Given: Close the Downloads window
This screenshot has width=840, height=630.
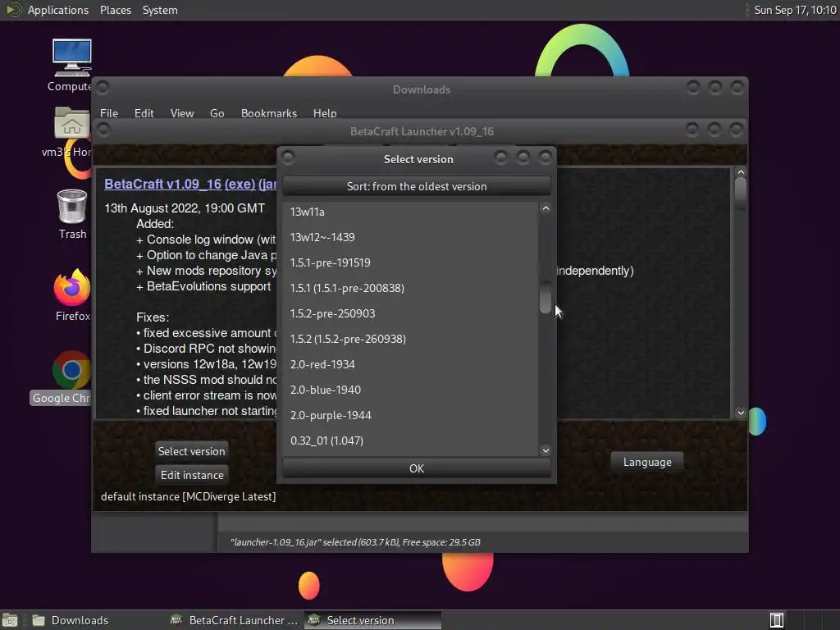Looking at the screenshot, I should tap(737, 87).
